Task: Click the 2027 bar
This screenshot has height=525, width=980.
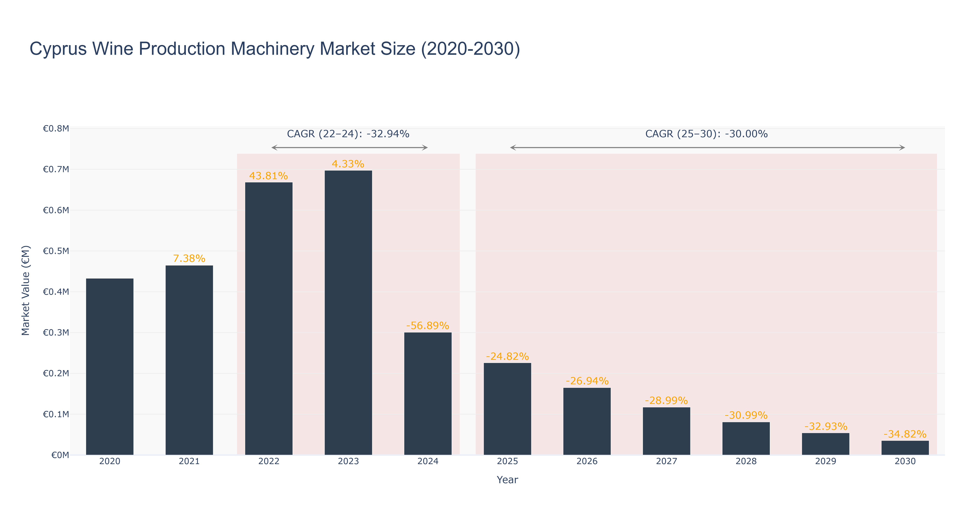Action: click(x=666, y=431)
